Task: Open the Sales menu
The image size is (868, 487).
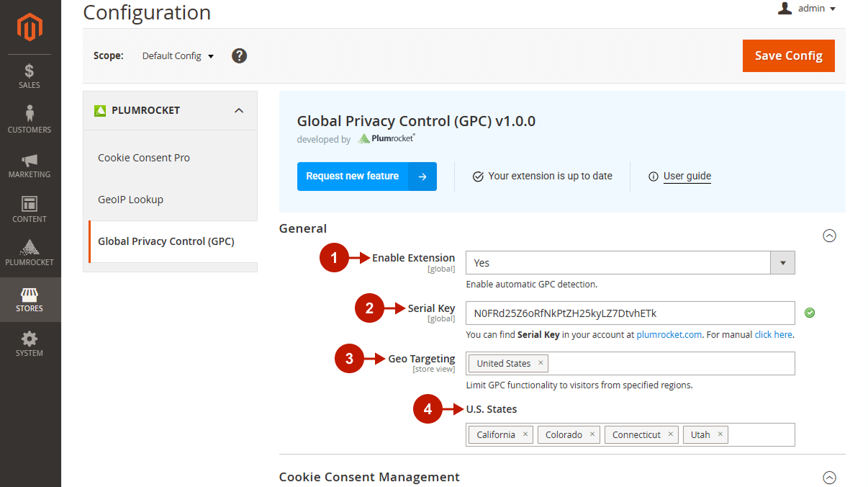Action: pyautogui.click(x=30, y=76)
